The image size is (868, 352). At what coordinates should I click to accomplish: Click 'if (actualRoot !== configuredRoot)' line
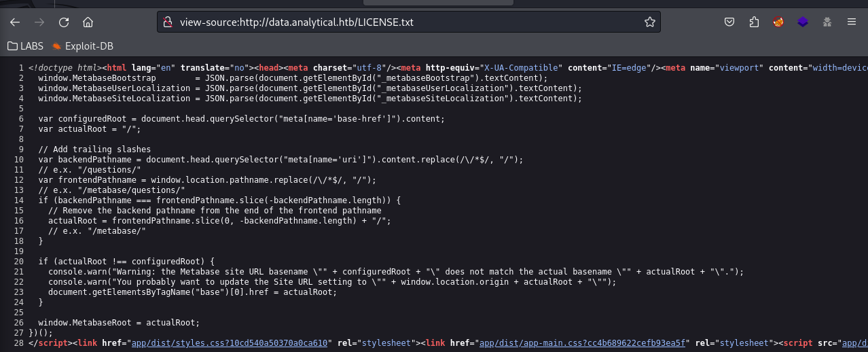tap(126, 261)
